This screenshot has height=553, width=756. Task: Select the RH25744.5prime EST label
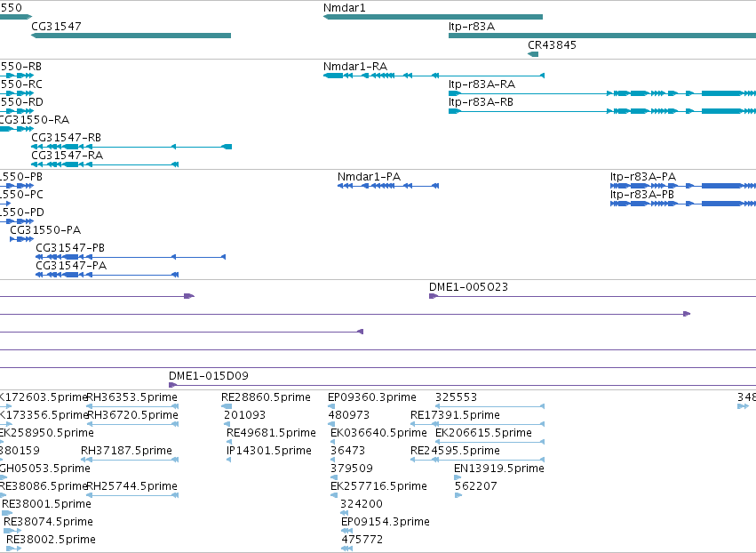tap(132, 486)
